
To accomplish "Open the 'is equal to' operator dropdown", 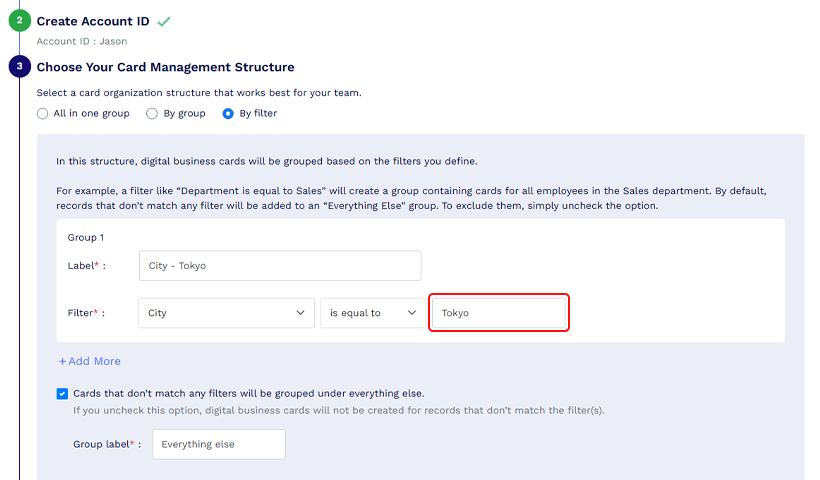I will 373,313.
